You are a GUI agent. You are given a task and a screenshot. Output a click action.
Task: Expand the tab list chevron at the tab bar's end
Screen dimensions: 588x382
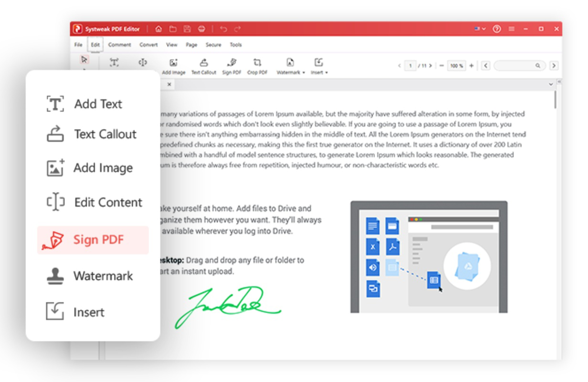(552, 85)
